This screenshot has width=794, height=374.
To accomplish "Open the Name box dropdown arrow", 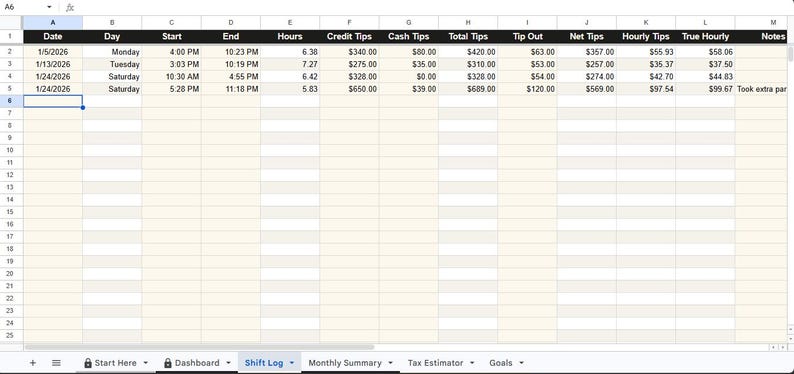I will (x=49, y=8).
